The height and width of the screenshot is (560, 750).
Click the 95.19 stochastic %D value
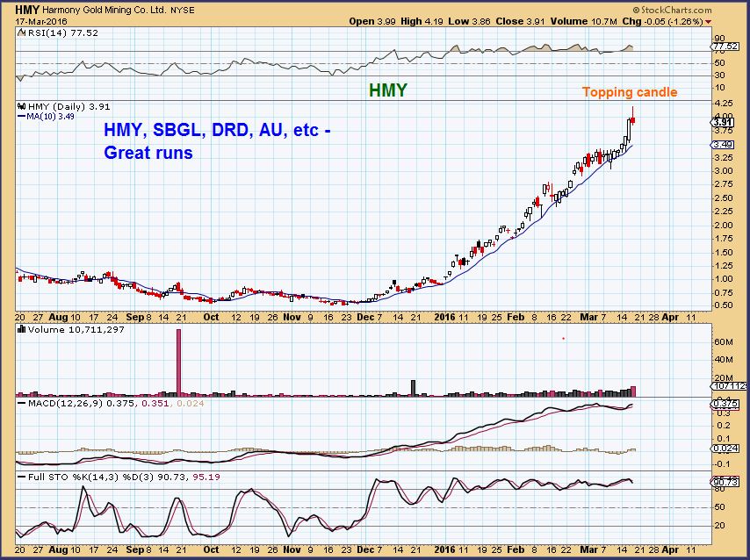pyautogui.click(x=206, y=477)
